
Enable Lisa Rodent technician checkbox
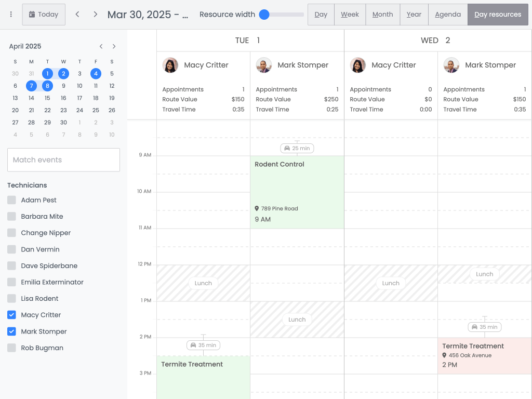(11, 299)
